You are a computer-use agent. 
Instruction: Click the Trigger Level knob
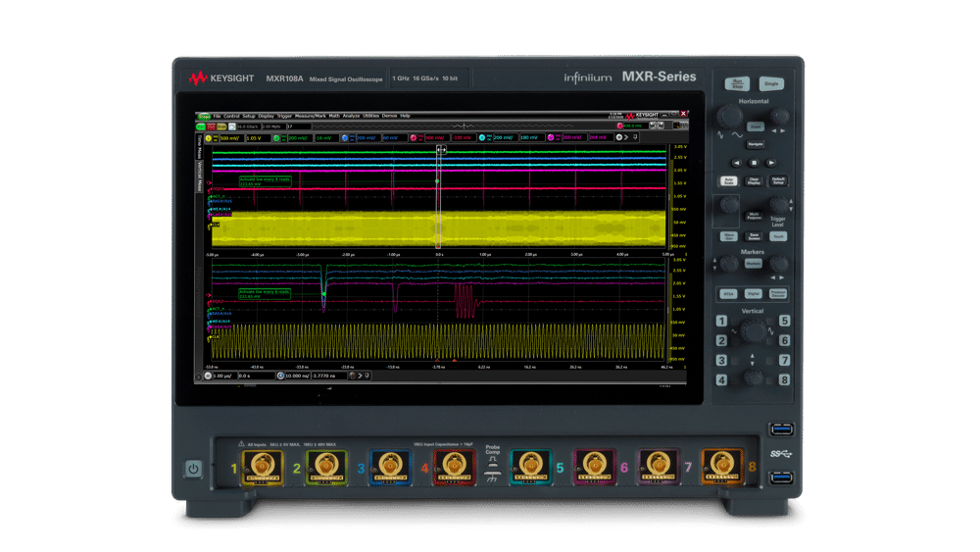pyautogui.click(x=778, y=204)
